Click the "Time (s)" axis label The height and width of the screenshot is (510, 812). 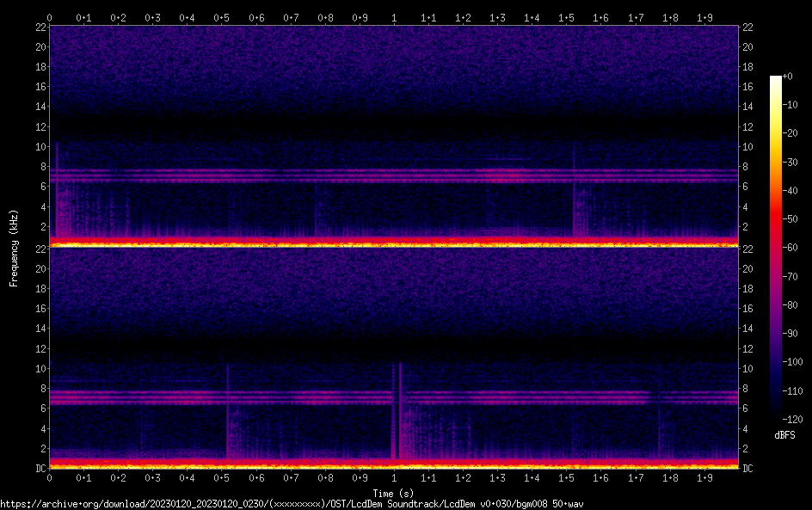394,493
